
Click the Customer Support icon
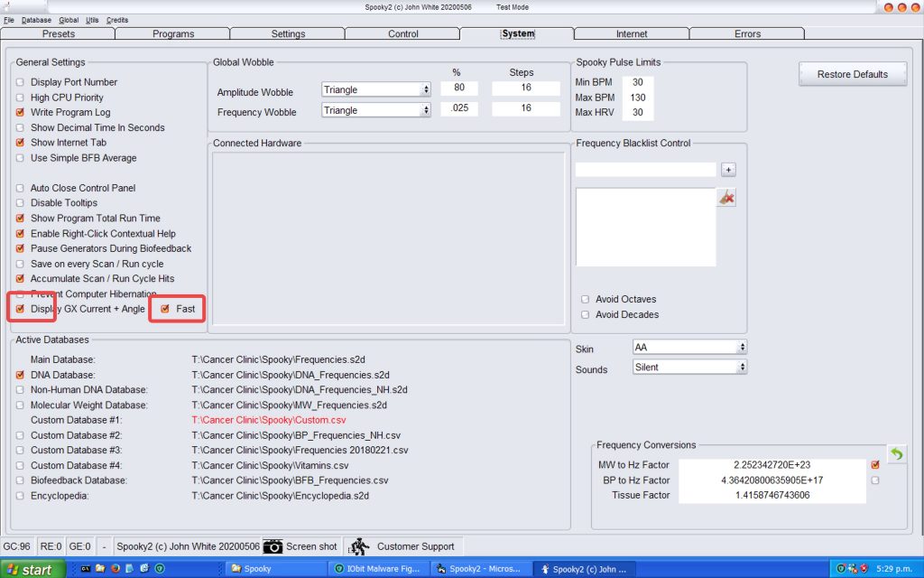click(359, 546)
